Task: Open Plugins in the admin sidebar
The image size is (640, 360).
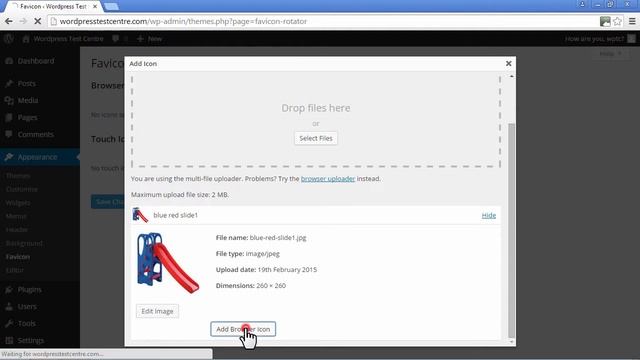Action: tap(29, 290)
